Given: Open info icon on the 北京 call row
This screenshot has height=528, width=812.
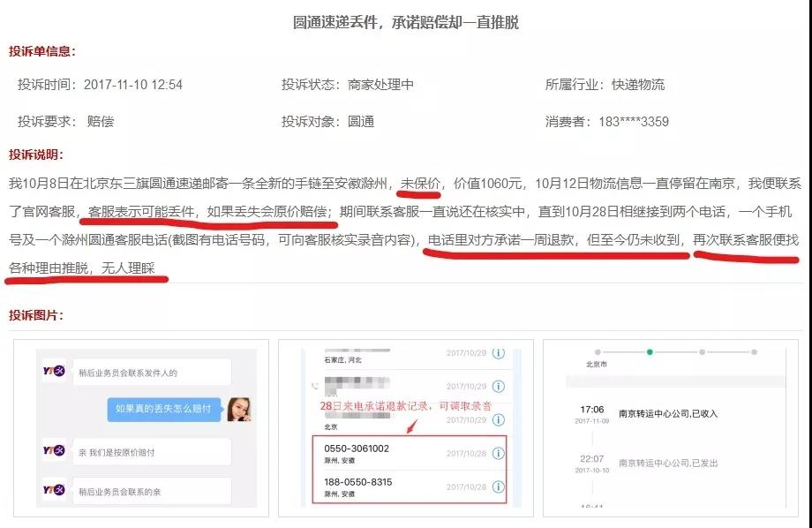Looking at the screenshot, I should 498,419.
